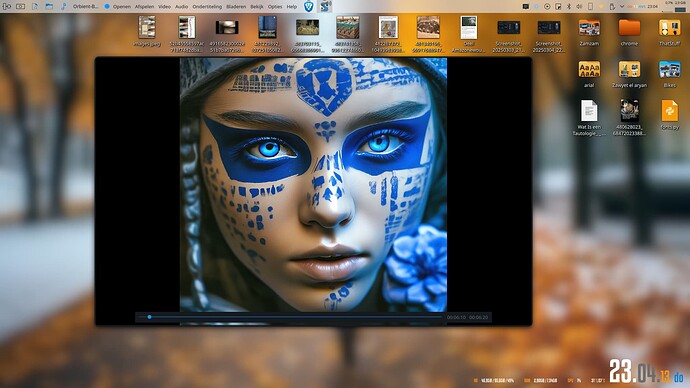The image size is (690, 388).
Task: Click the Bluetooth tray icon
Action: coord(569,7)
